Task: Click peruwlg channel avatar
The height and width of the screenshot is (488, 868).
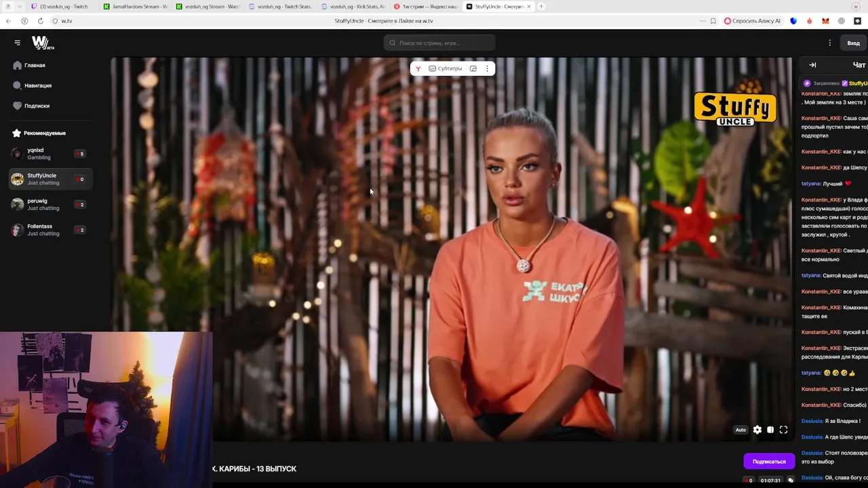Action: [17, 205]
